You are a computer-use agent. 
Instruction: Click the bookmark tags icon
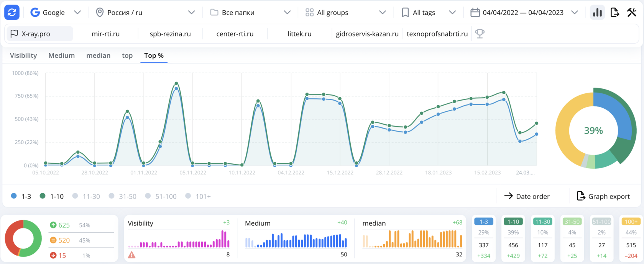click(405, 13)
